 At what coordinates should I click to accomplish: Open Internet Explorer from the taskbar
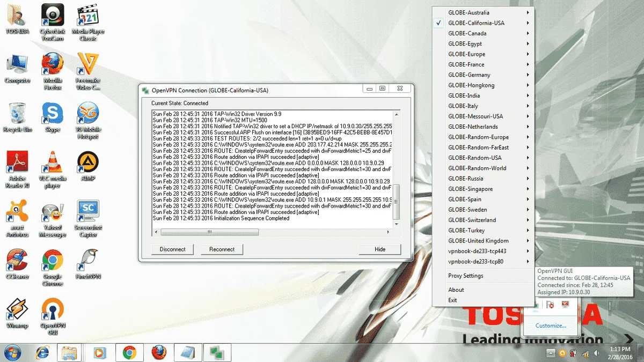point(42,352)
